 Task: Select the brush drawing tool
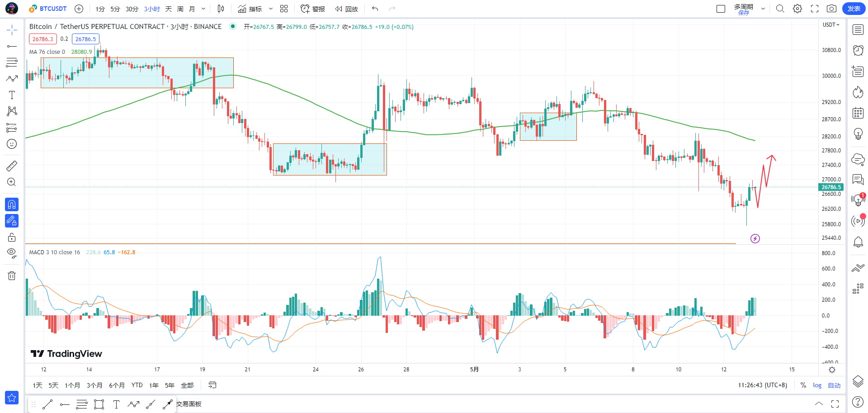[x=12, y=79]
